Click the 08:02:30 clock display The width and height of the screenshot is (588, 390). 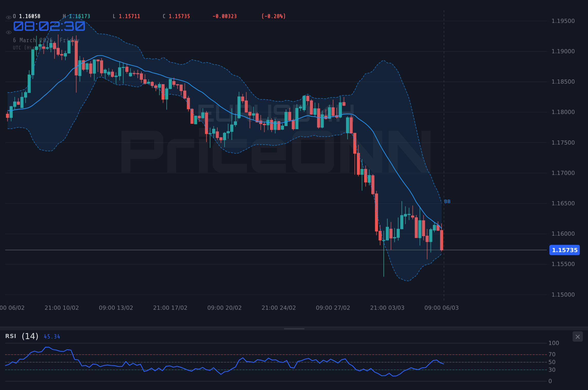49,26
